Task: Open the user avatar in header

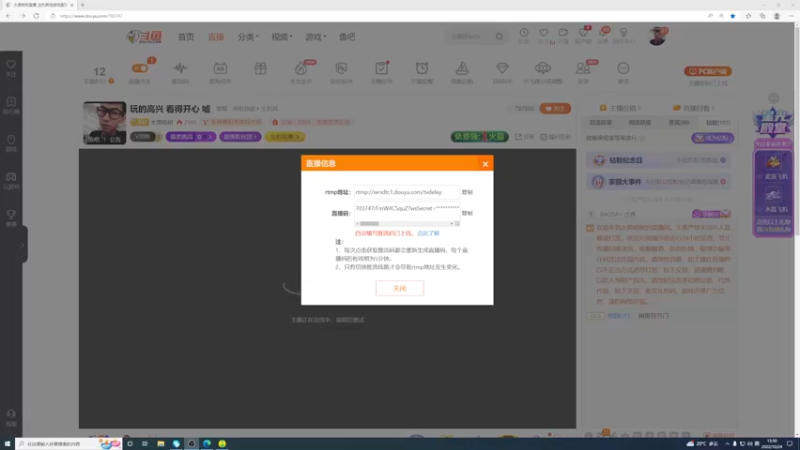Action: (x=657, y=37)
